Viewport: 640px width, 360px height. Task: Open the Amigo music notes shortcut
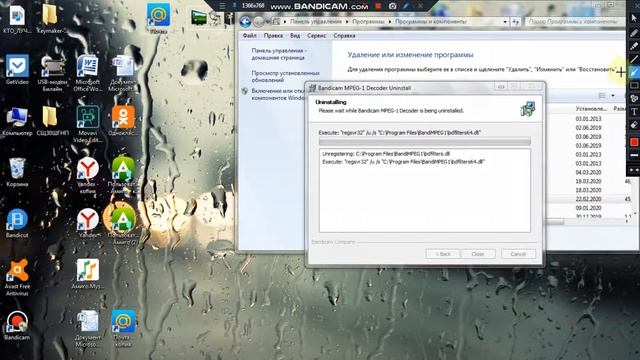click(87, 274)
